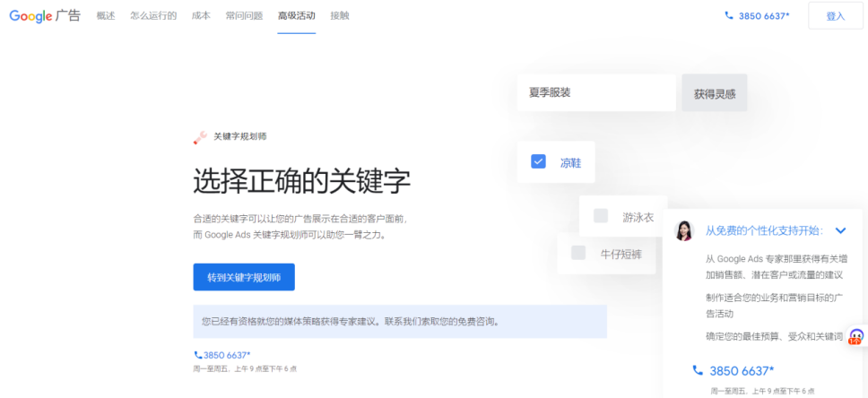Uncheck the 凉鞋 checkbox
Image resolution: width=868 pixels, height=398 pixels.
[x=538, y=161]
